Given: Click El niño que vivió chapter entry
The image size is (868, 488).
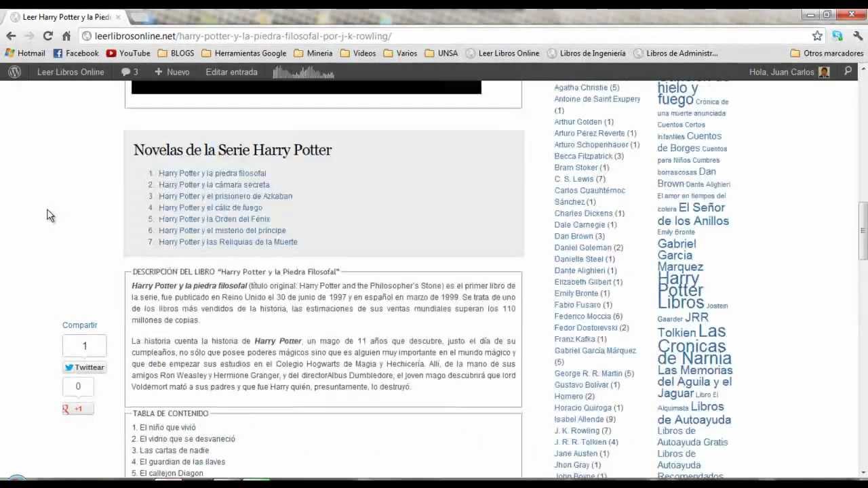Looking at the screenshot, I should tap(167, 428).
